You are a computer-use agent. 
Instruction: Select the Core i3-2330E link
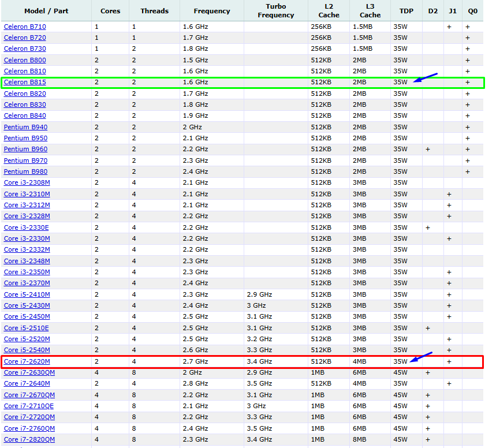coord(27,227)
